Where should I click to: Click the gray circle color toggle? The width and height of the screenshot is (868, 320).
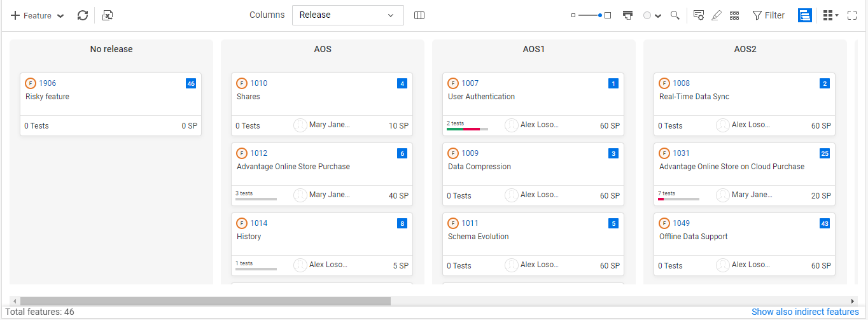pyautogui.click(x=647, y=15)
